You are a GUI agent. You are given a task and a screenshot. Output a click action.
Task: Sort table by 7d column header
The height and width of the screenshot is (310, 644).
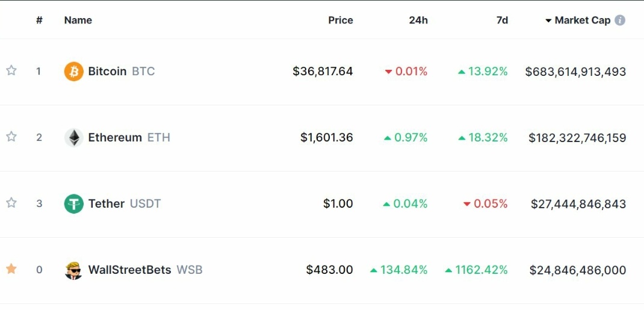[x=502, y=20]
